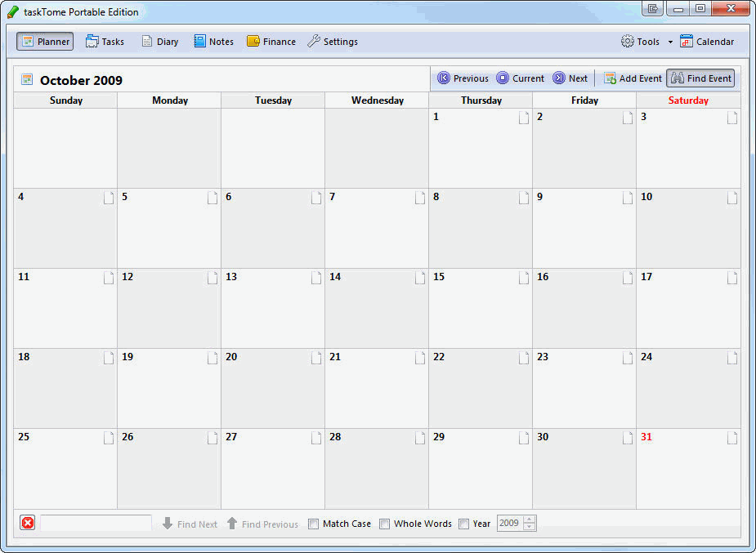Enable the Whole Words checkbox
The image size is (756, 553).
pos(384,524)
